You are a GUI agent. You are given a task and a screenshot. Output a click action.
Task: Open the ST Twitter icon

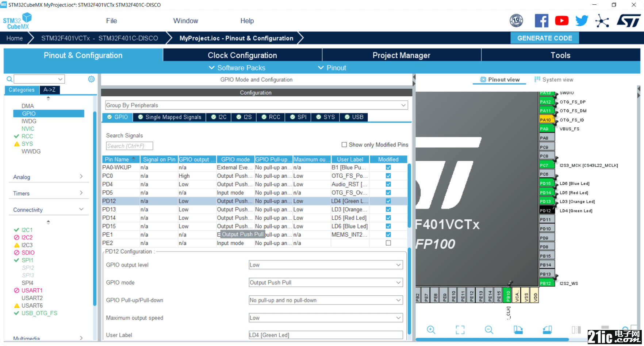coord(582,21)
